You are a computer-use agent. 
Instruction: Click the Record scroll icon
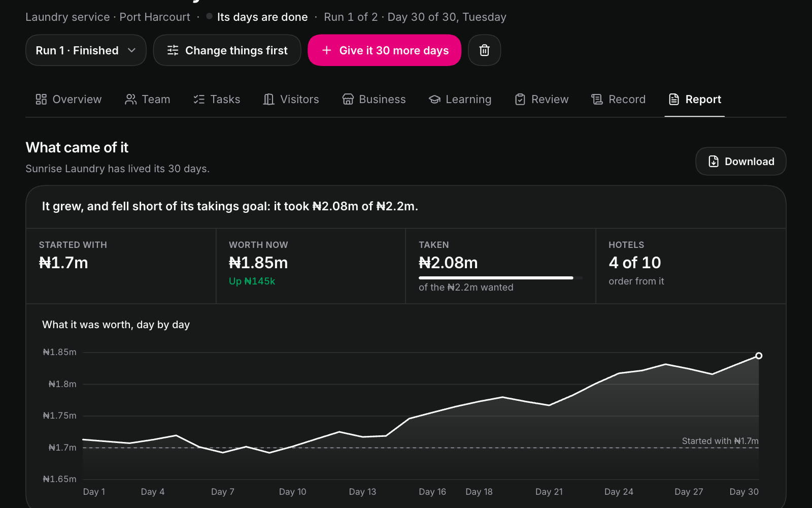[597, 99]
